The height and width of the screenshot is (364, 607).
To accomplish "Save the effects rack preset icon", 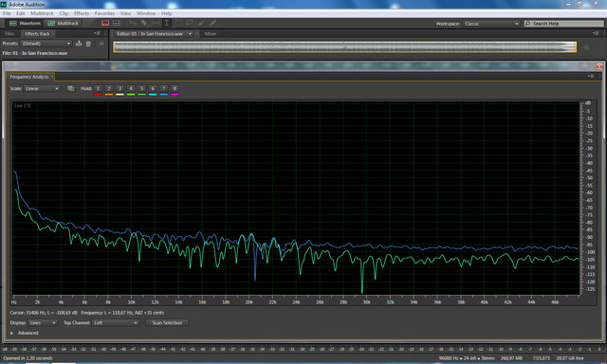I will (x=79, y=44).
